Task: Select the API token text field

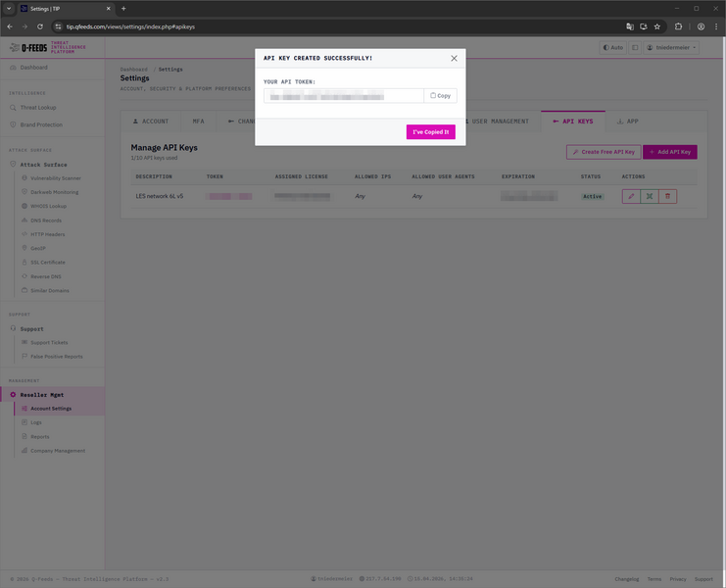Action: [x=344, y=96]
